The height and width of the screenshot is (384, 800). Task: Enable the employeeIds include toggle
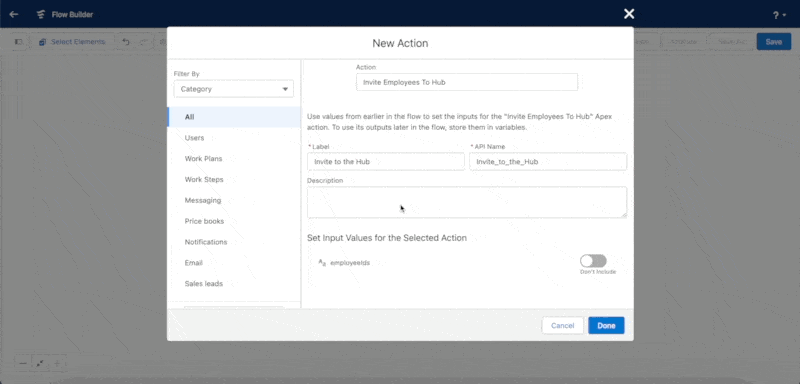[593, 261]
